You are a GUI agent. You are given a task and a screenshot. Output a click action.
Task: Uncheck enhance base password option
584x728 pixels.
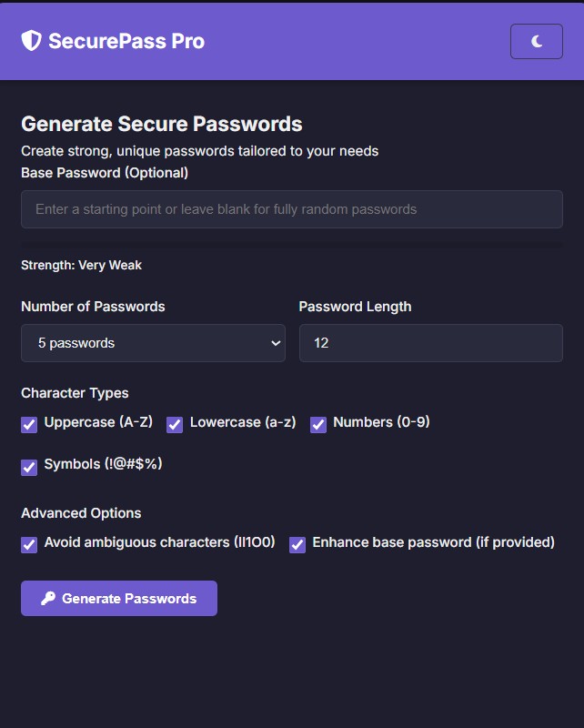pos(296,543)
